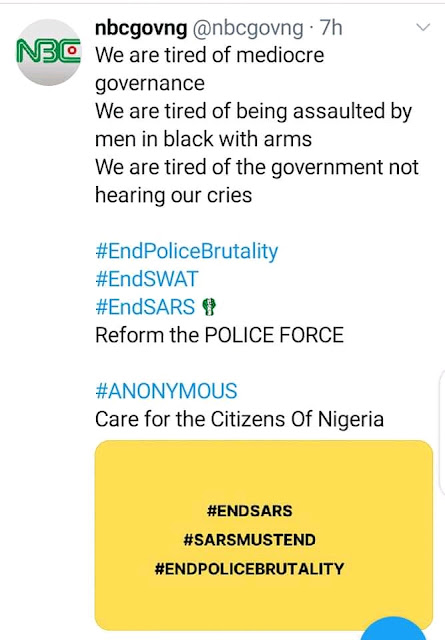Viewport: 445px width, 640px height.
Task: Select the "Reform the POLICE FORCE" line
Action: 219,335
